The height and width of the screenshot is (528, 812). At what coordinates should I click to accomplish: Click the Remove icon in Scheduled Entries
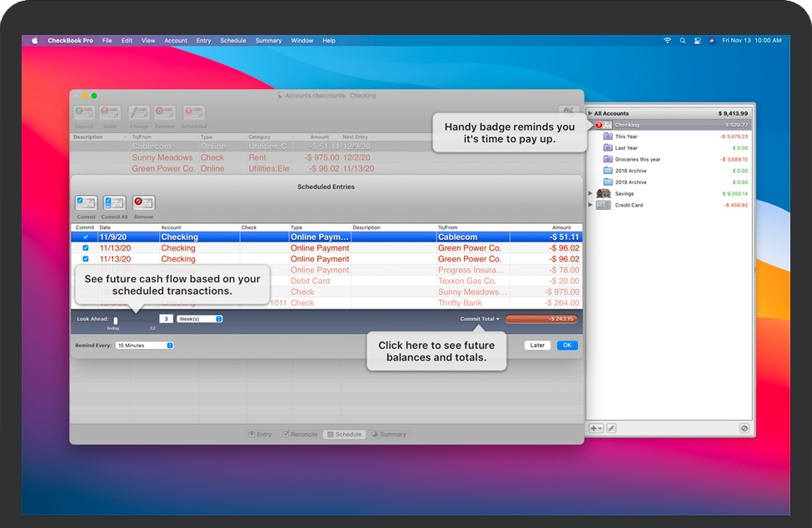click(x=142, y=202)
